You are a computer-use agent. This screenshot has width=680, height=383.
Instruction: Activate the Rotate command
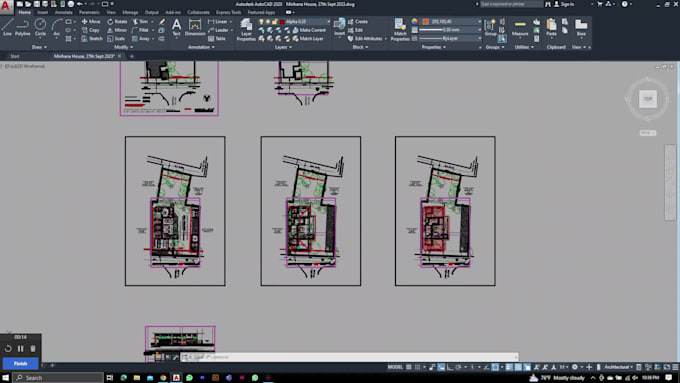point(117,21)
